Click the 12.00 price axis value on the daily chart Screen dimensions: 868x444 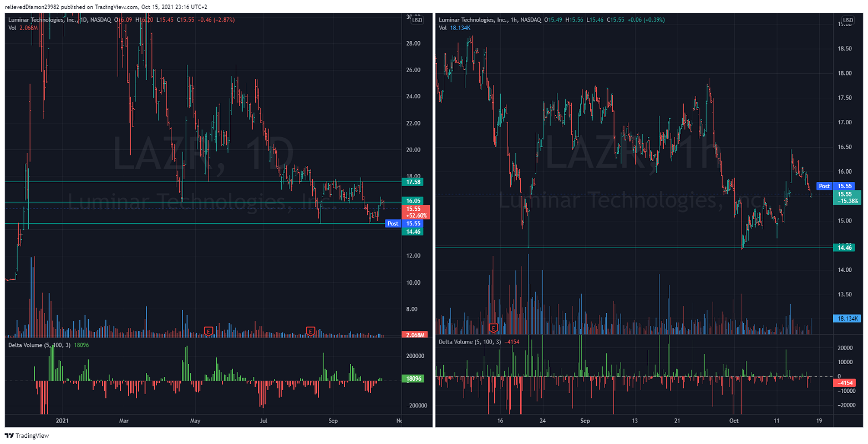pos(413,256)
